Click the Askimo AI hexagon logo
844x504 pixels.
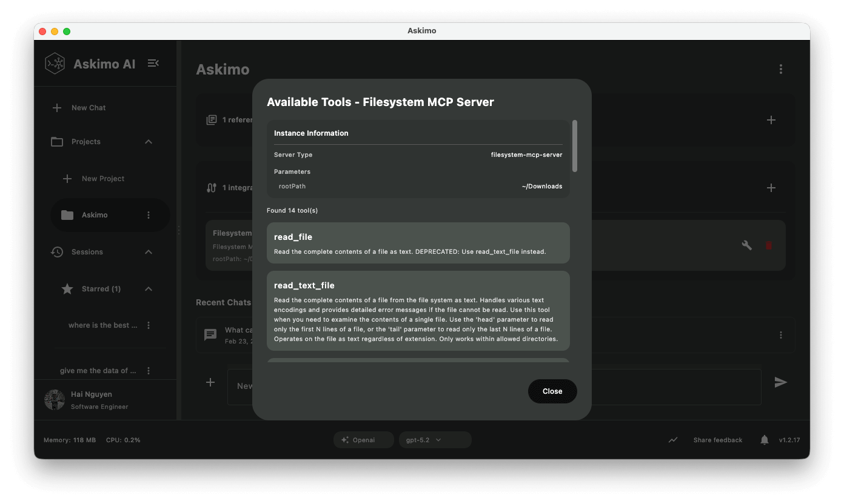(x=55, y=64)
